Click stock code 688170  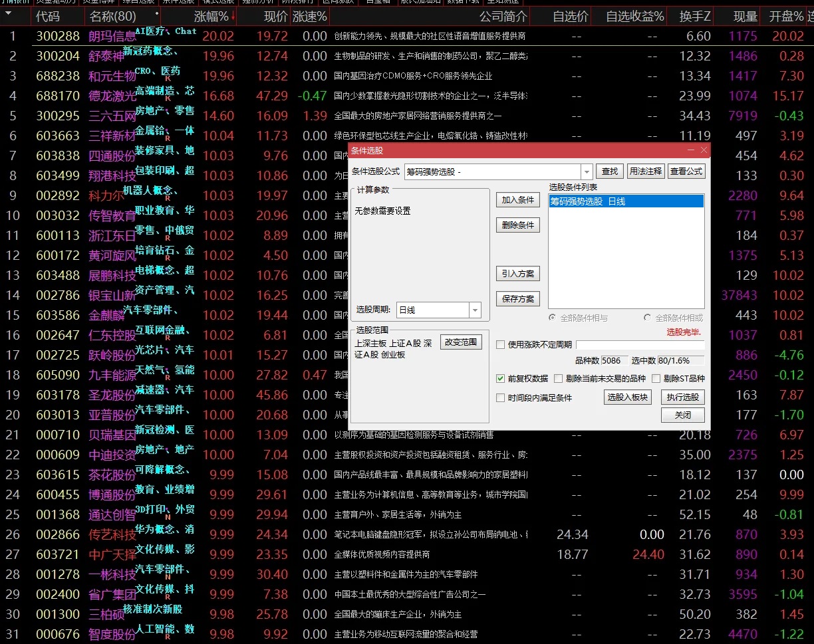[58, 96]
